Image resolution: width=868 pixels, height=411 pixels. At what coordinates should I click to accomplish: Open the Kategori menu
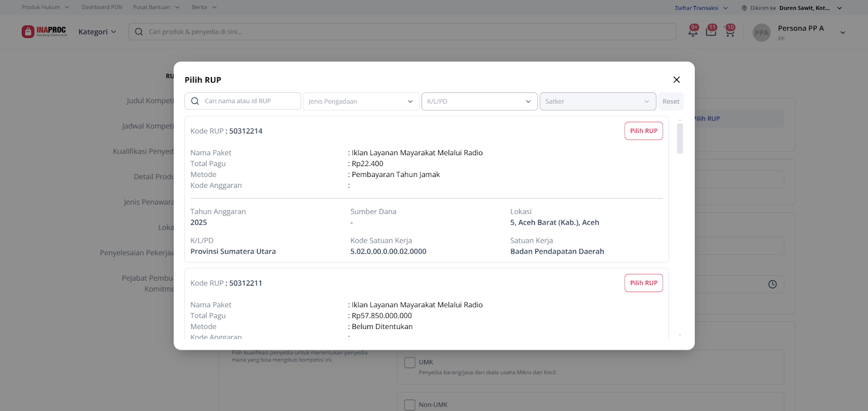[x=97, y=32]
